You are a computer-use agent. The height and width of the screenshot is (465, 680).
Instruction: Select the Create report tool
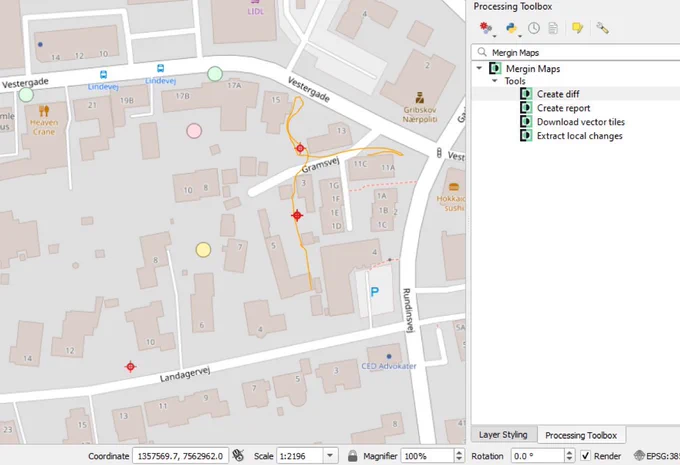coord(563,108)
